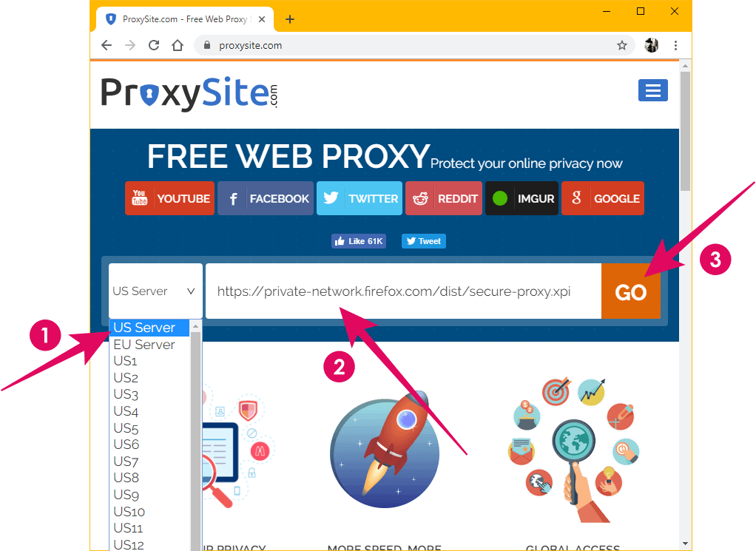Click the Facebook quick link button

tap(265, 198)
